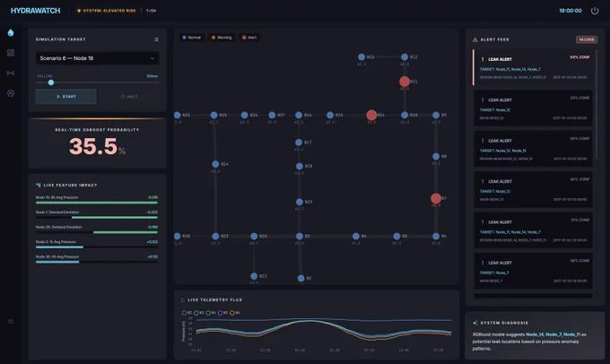Toggle the Normal legend filter on map
The image size is (610, 364).
192,38
